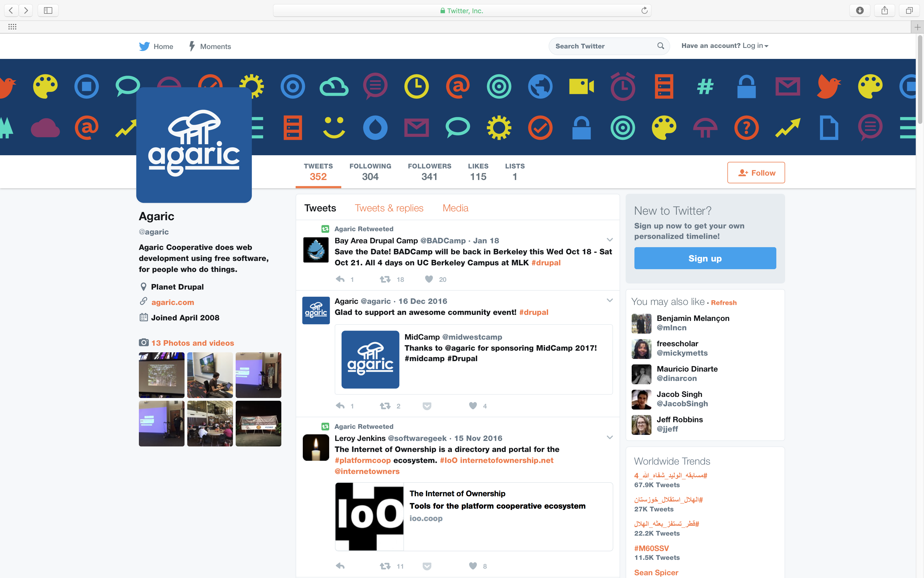Click the Moments lightning bolt icon
This screenshot has width=924, height=578.
coord(192,46)
